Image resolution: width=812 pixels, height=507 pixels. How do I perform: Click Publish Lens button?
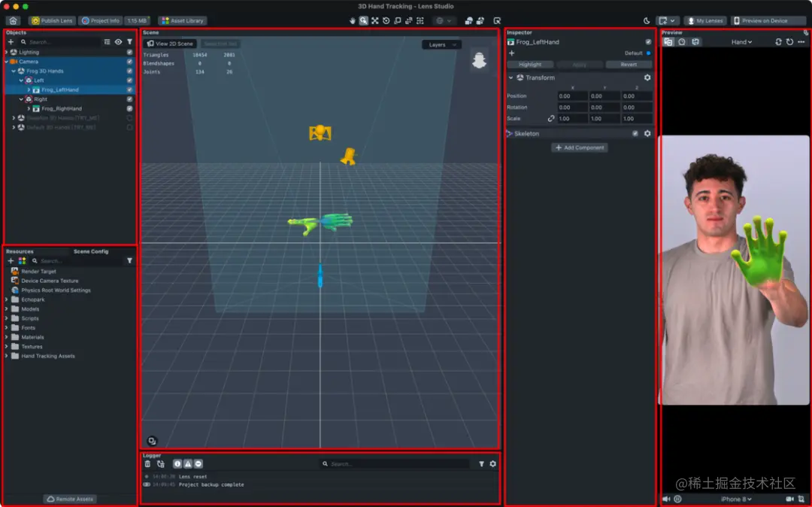[x=52, y=21]
